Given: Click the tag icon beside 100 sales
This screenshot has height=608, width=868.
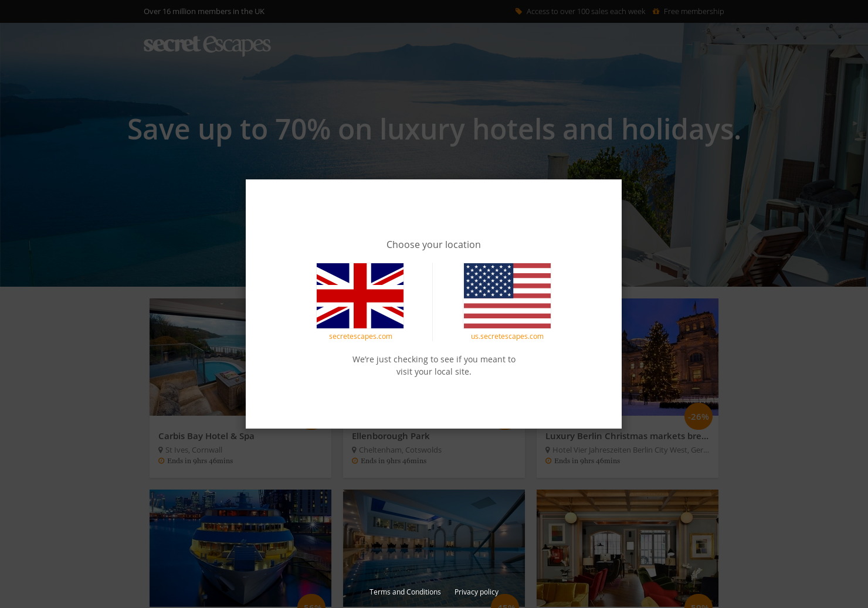Looking at the screenshot, I should coord(518,11).
